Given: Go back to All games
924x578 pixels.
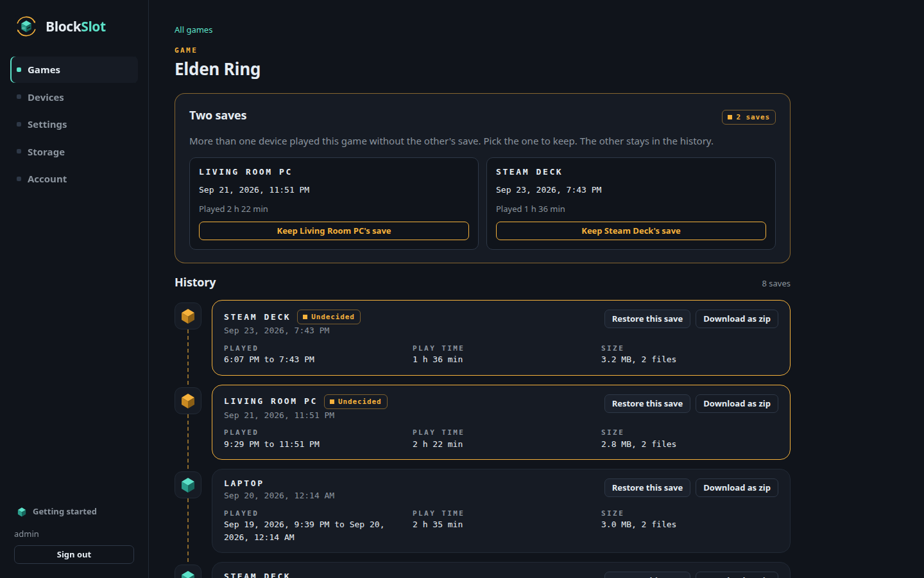Looking at the screenshot, I should click(193, 30).
